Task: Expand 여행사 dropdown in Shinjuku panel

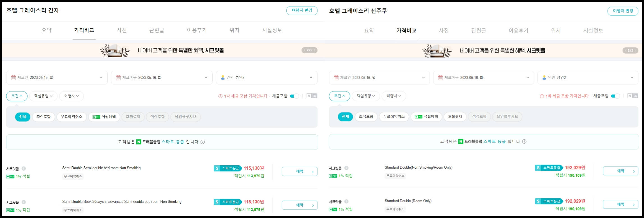Action: 394,96
